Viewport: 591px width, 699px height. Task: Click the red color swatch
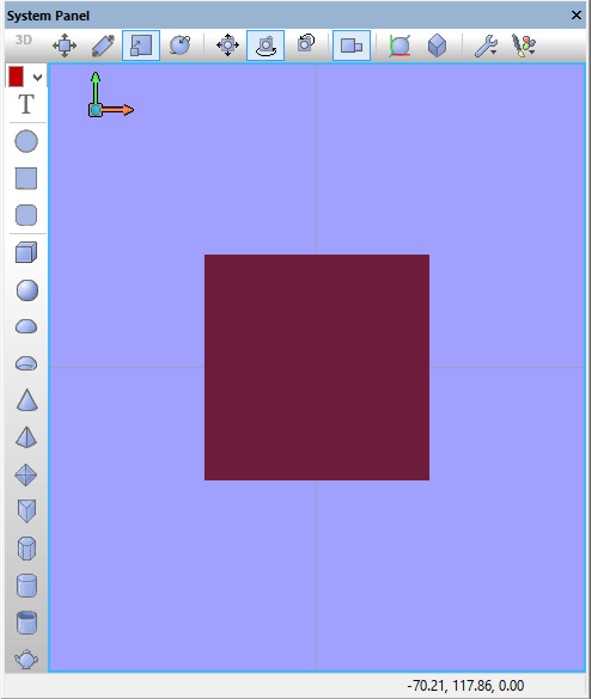click(x=16, y=77)
